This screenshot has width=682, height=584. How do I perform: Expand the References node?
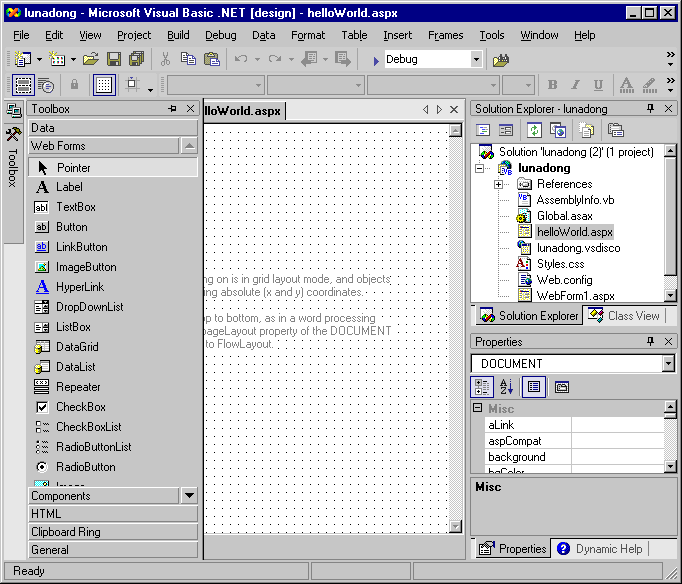tap(498, 184)
